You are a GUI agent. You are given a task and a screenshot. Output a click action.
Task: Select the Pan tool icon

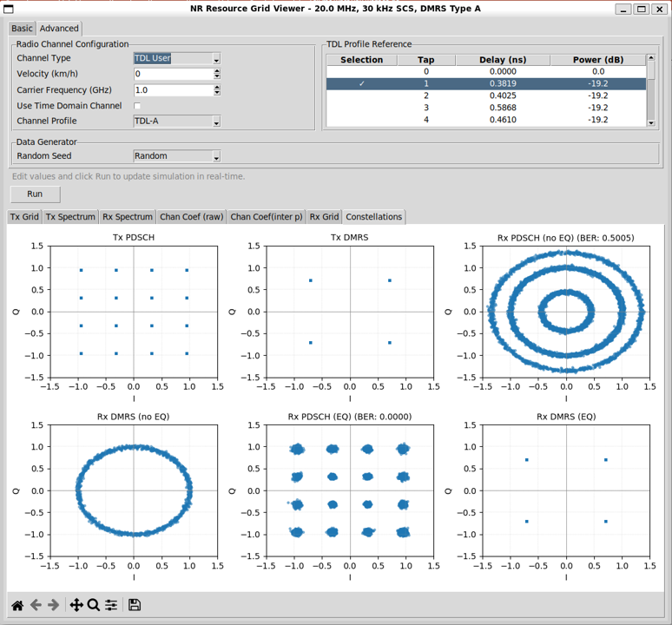tap(76, 605)
